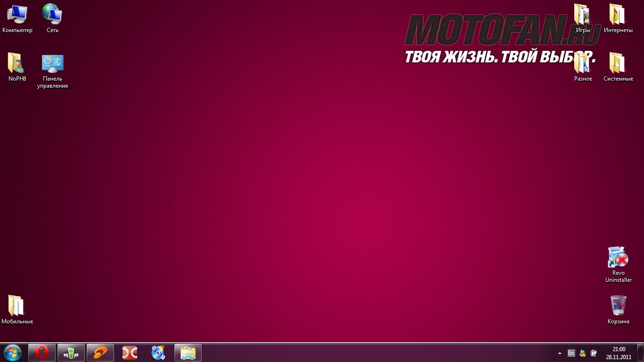Click the green house network tray icon
The height and width of the screenshot is (362, 644).
click(x=583, y=353)
